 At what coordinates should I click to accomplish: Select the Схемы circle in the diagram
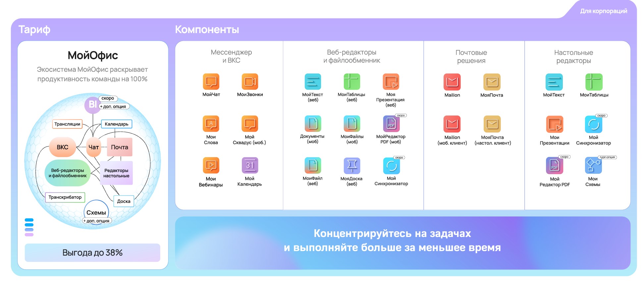pos(96,212)
